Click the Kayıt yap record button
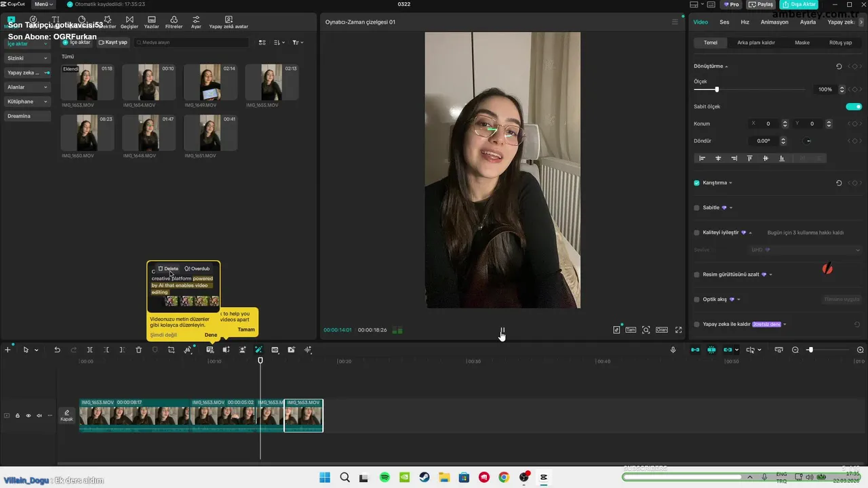The height and width of the screenshot is (488, 868). pos(113,42)
